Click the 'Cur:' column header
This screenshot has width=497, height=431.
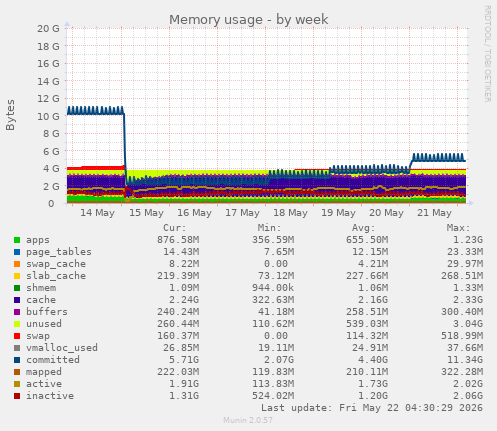(x=174, y=228)
